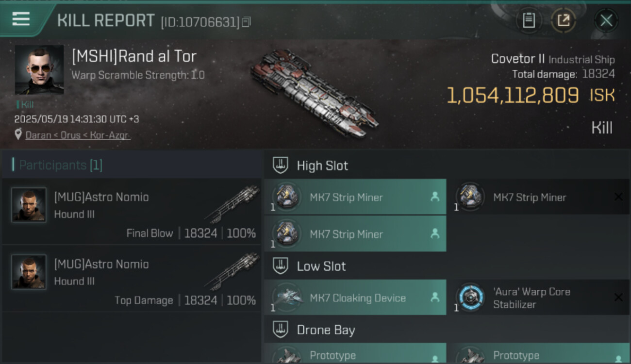The image size is (631, 364).
Task: Select the Final Blow participant portrait
Action: coord(29,205)
